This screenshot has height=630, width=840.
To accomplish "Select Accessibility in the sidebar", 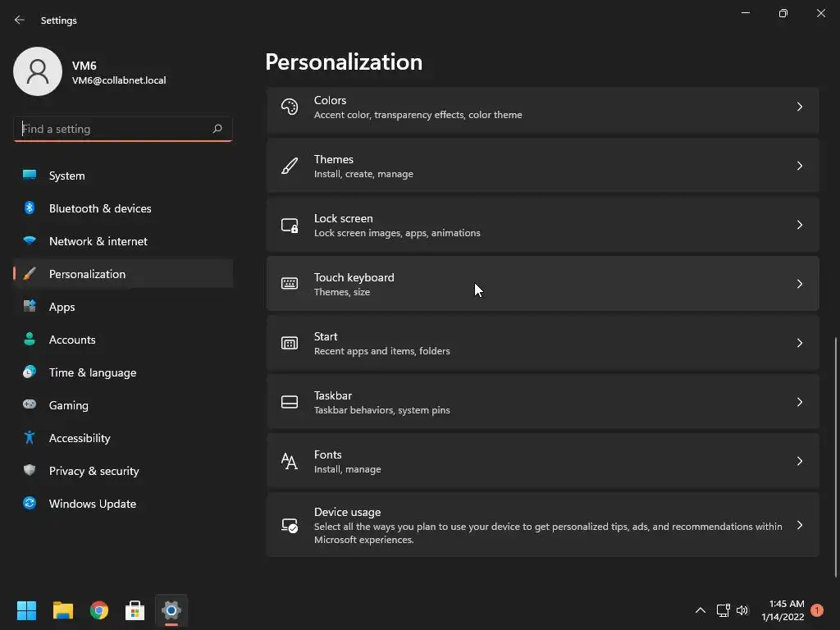I will click(x=80, y=438).
